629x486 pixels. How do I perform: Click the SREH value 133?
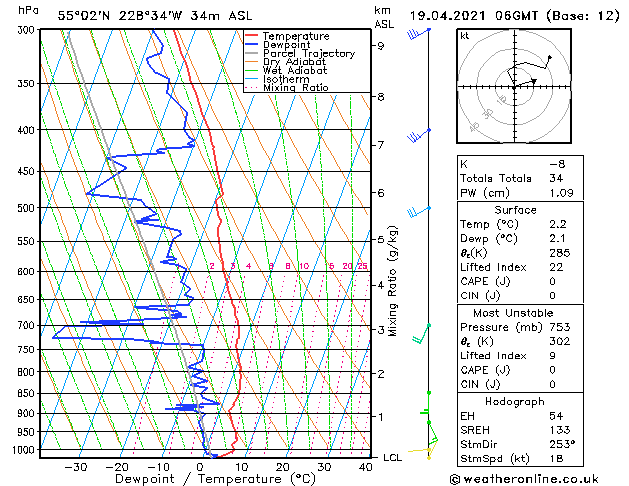pos(560,430)
